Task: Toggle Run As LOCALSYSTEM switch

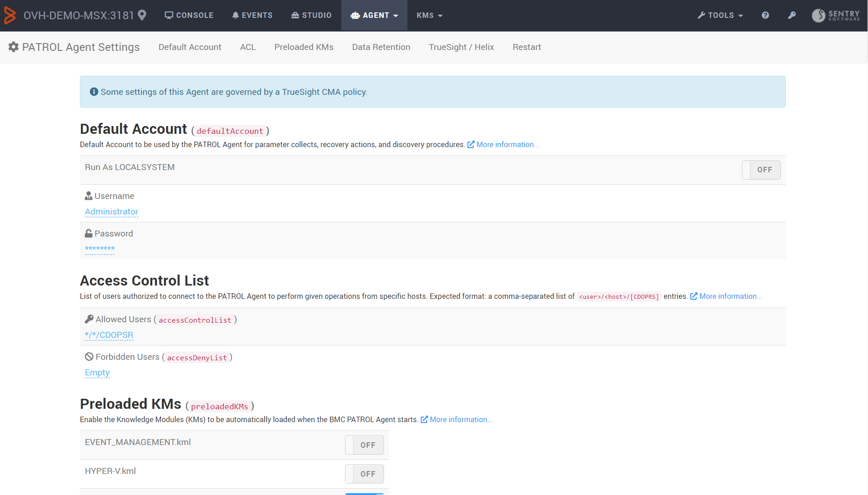Action: [x=761, y=170]
